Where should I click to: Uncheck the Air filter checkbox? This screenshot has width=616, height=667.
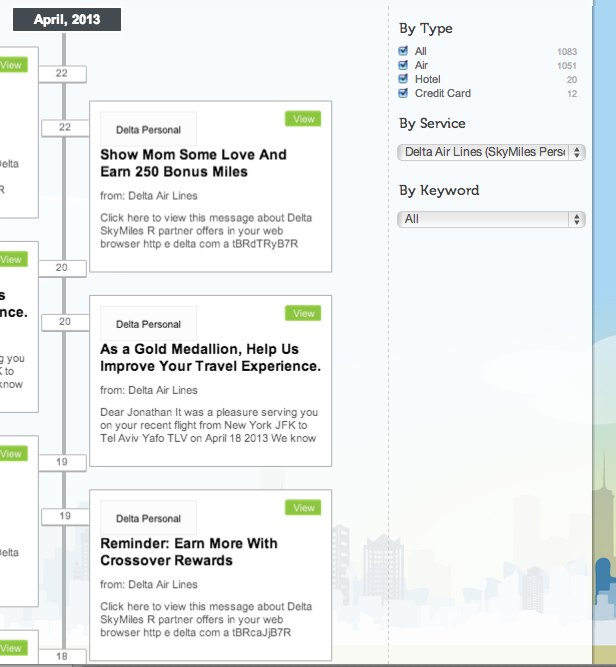tap(403, 65)
